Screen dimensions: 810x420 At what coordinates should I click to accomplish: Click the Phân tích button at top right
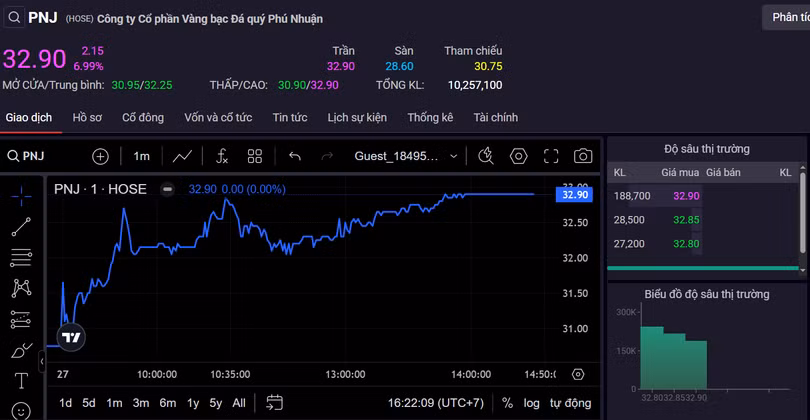[x=786, y=18]
